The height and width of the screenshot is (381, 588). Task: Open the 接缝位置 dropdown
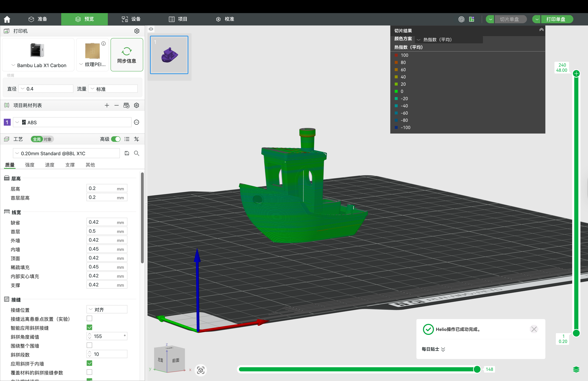(x=107, y=310)
